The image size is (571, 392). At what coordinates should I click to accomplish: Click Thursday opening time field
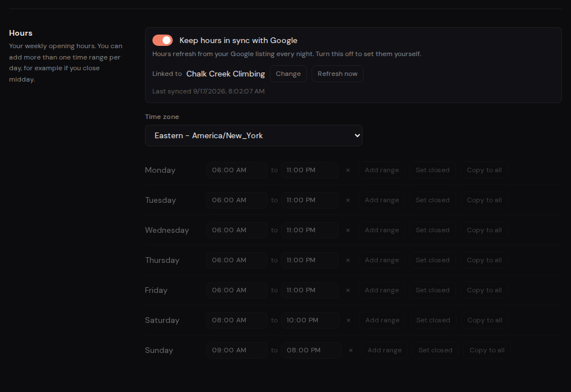pos(237,260)
